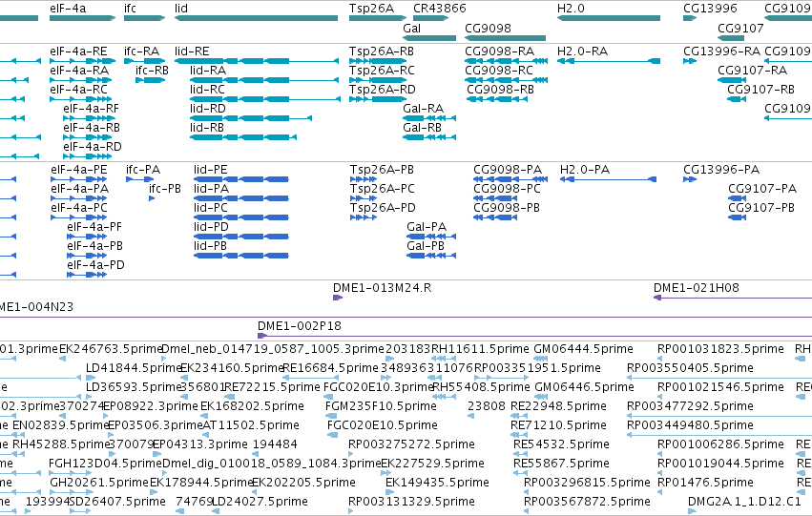Click transcript lid-RB
This screenshot has height=516, width=812.
[243, 137]
